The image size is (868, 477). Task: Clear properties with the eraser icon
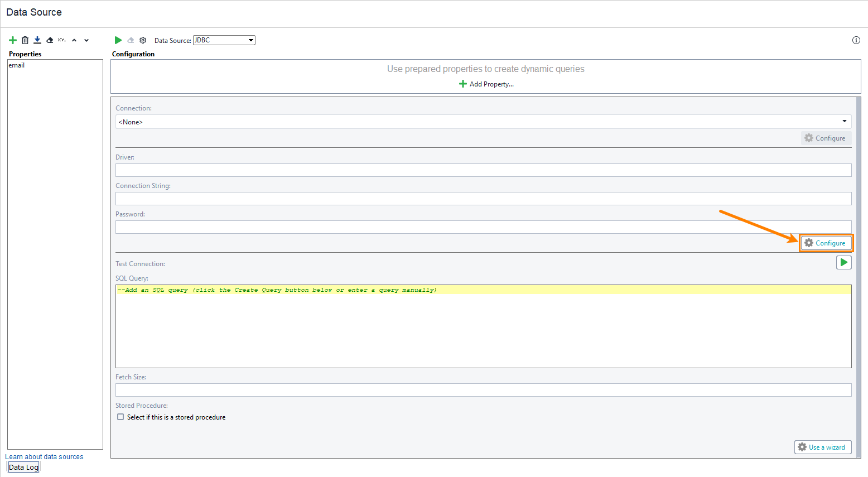50,40
